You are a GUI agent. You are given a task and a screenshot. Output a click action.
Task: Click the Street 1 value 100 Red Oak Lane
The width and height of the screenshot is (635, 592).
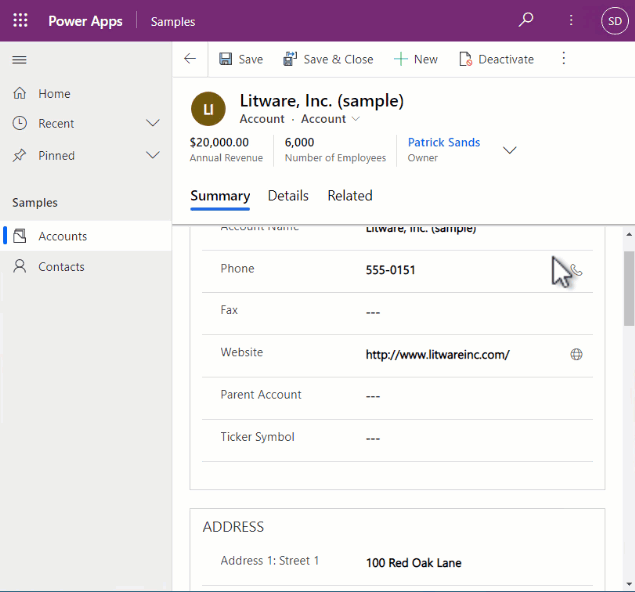(x=413, y=563)
